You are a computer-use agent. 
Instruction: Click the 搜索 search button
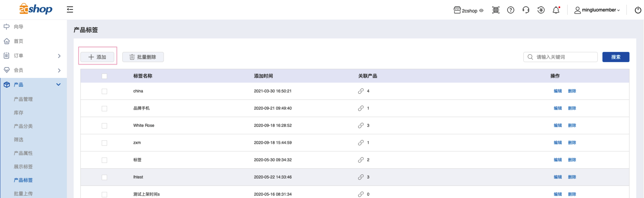click(x=616, y=57)
